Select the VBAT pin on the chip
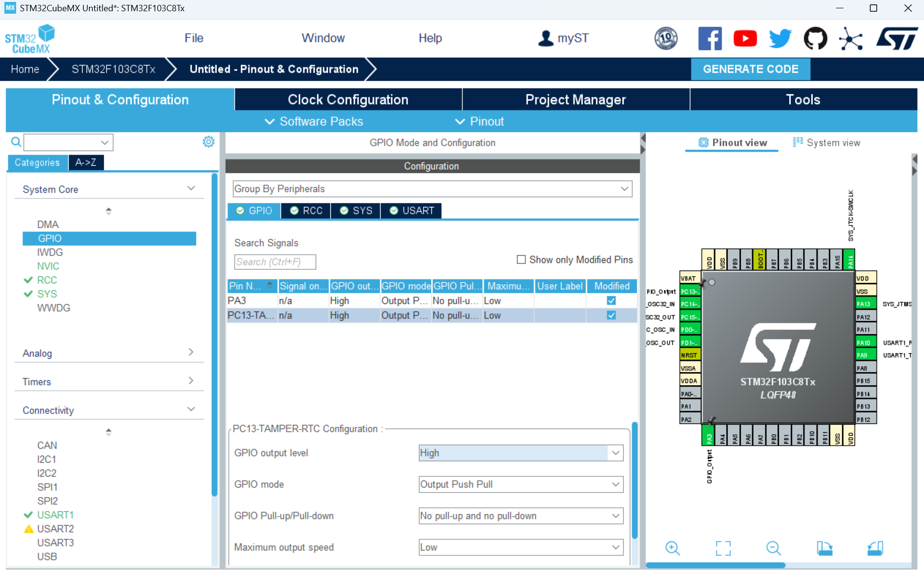 tap(690, 278)
